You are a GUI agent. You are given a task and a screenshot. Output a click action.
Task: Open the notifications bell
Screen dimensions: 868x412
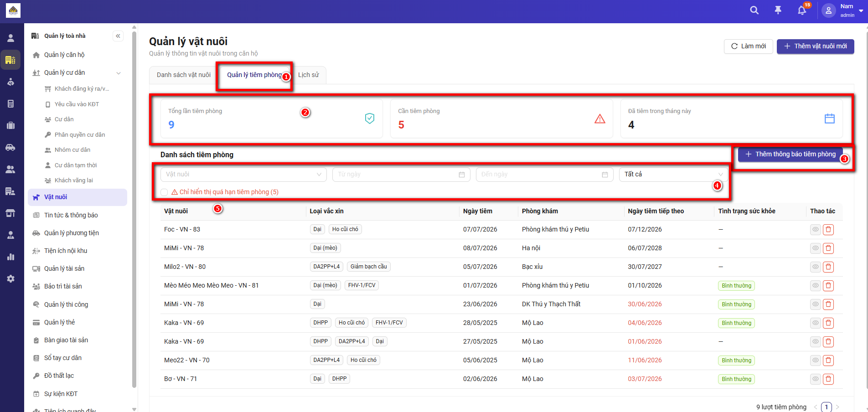pyautogui.click(x=802, y=10)
